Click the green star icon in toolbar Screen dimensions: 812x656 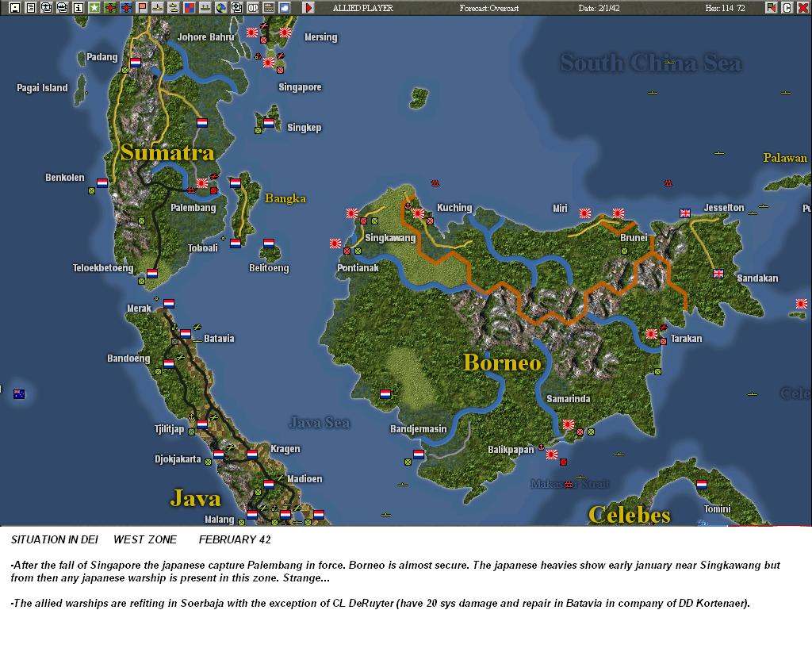(x=94, y=8)
